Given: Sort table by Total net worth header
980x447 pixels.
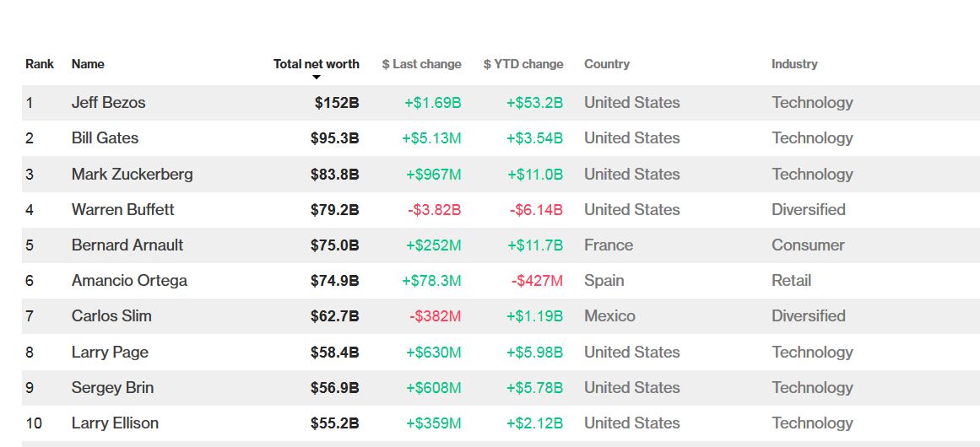Looking at the screenshot, I should pos(316,64).
